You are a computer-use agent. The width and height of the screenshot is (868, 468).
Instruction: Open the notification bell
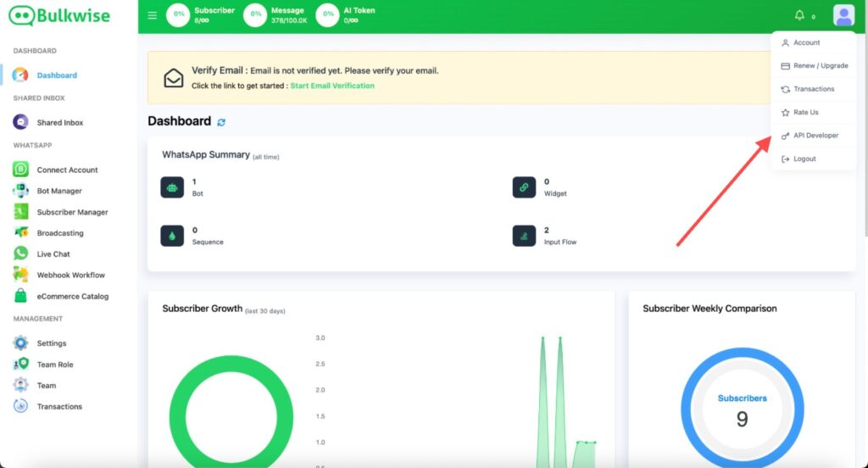(799, 15)
